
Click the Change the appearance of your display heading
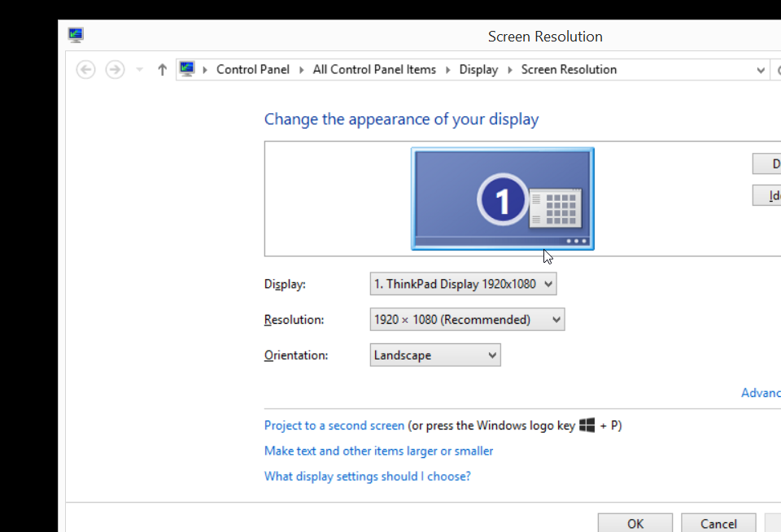pos(401,120)
